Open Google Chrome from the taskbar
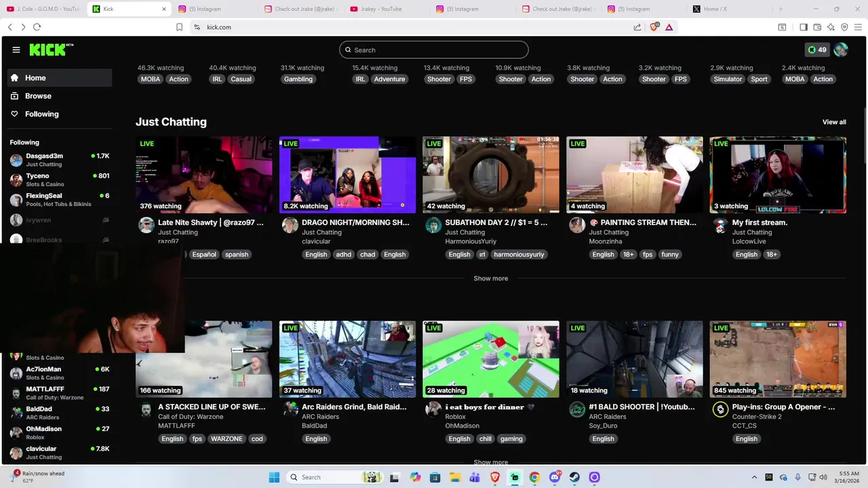 (x=534, y=477)
